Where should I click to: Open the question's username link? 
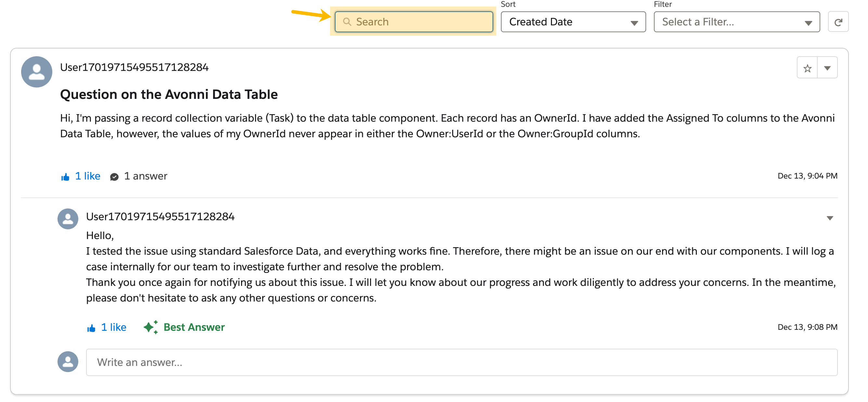tap(134, 67)
